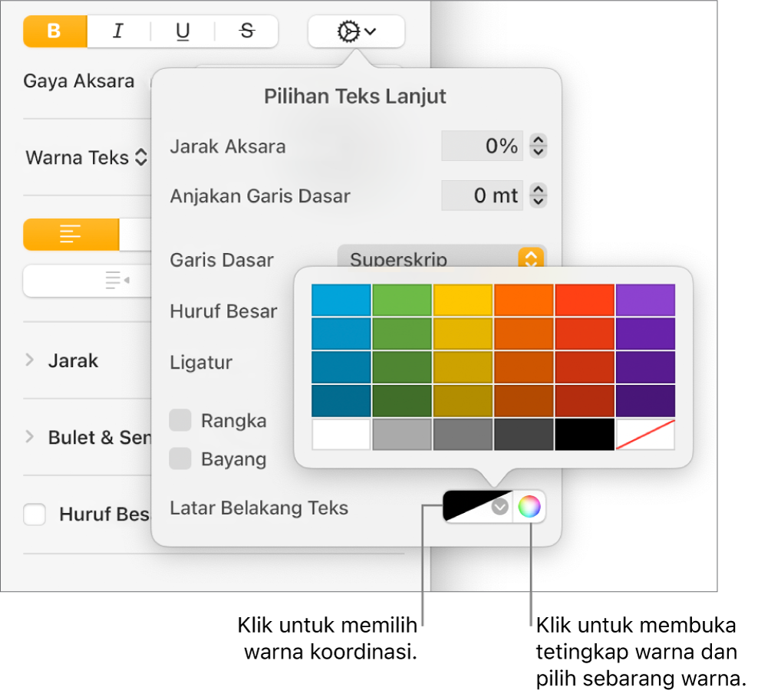The width and height of the screenshot is (758, 700).
Task: Pick the bright blue swatch in top row
Action: tap(341, 300)
